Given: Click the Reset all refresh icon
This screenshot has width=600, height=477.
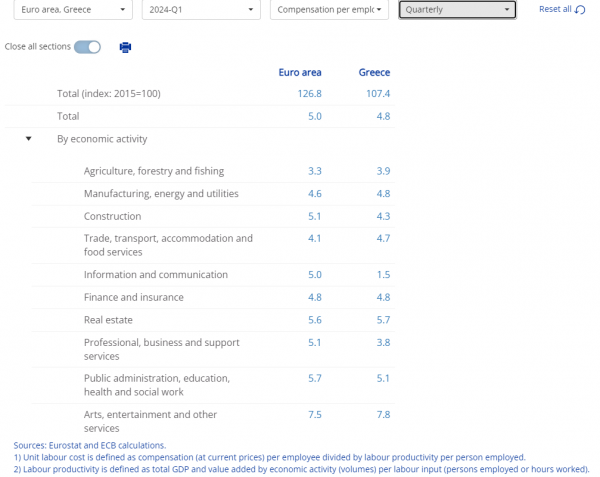Looking at the screenshot, I should (581, 10).
